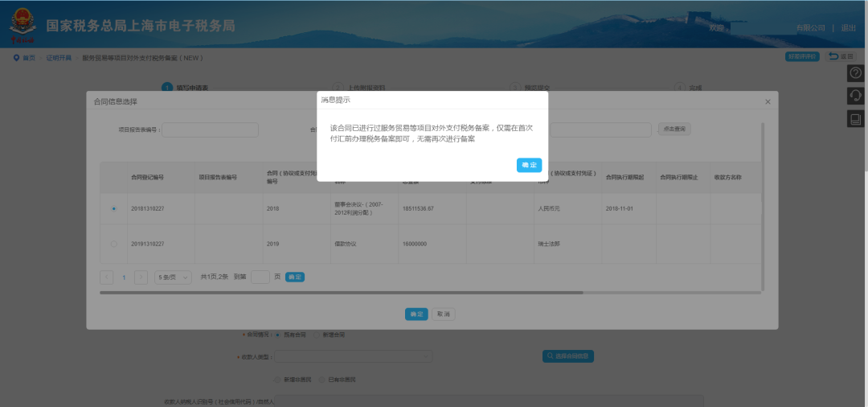This screenshot has width=868, height=407.
Task: Click the horizontal scrollbar under the table
Action: [342, 292]
